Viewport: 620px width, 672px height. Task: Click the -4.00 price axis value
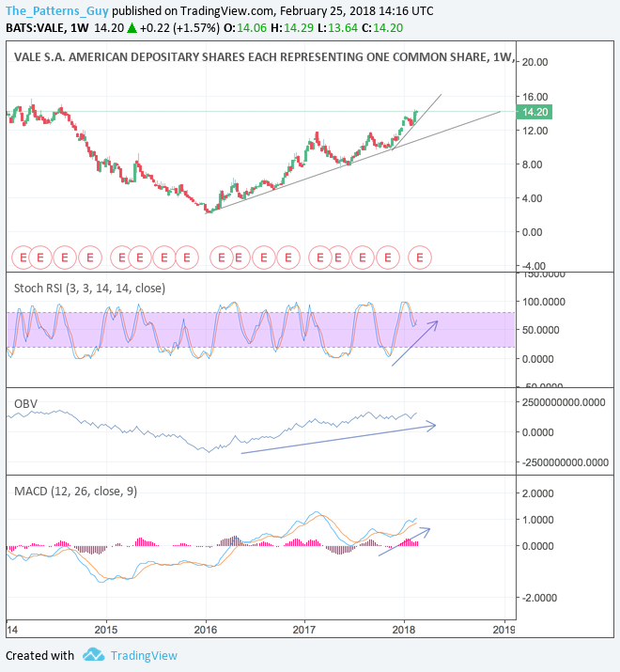click(534, 266)
